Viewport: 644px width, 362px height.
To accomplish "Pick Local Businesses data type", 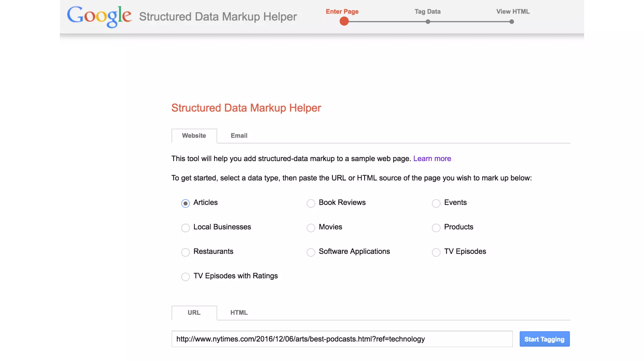I will [x=186, y=228].
